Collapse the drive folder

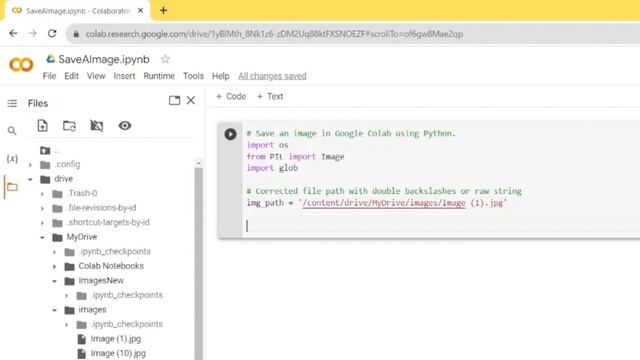click(30, 179)
